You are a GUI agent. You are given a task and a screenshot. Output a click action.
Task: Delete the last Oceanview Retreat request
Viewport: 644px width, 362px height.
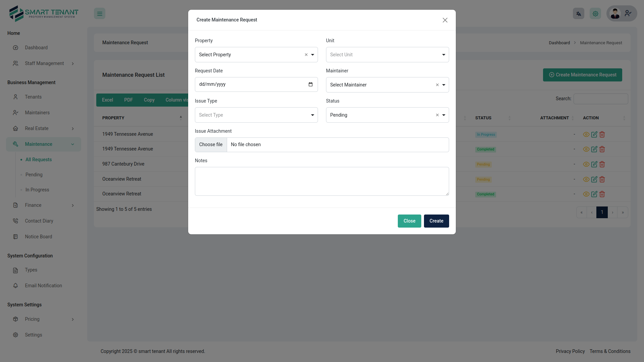602,194
